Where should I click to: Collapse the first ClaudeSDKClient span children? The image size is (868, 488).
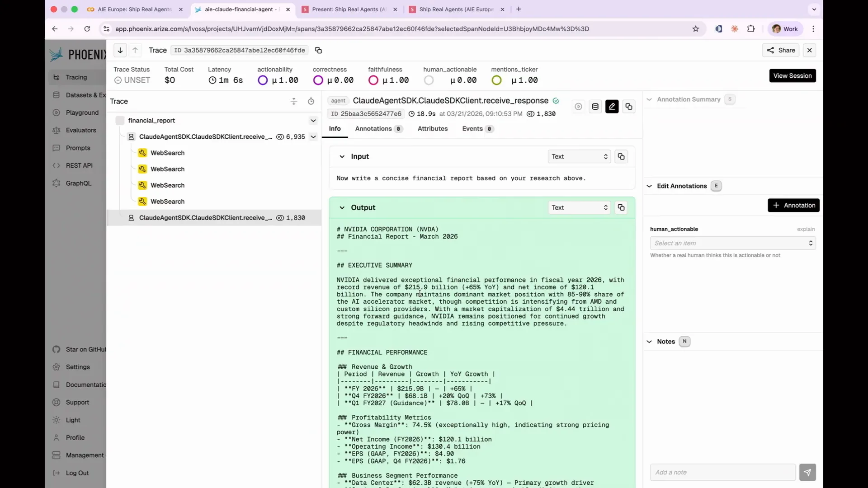coord(313,137)
